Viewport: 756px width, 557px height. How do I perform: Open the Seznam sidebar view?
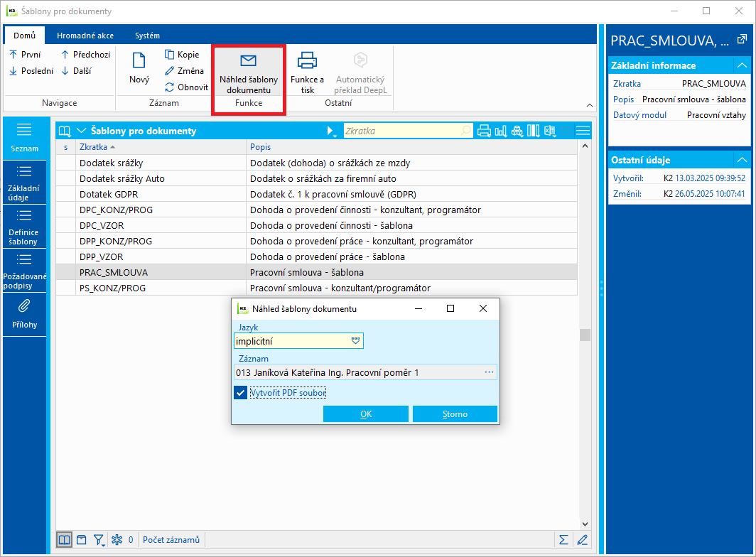(24, 138)
